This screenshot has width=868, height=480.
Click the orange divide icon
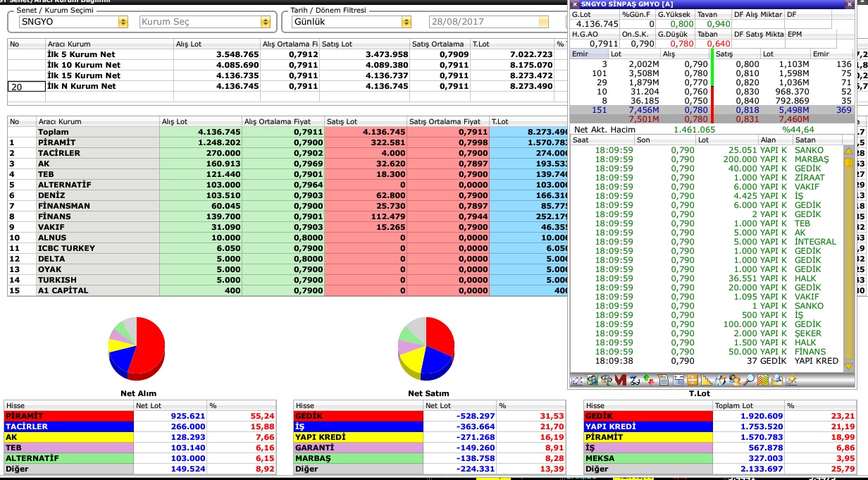click(x=692, y=380)
